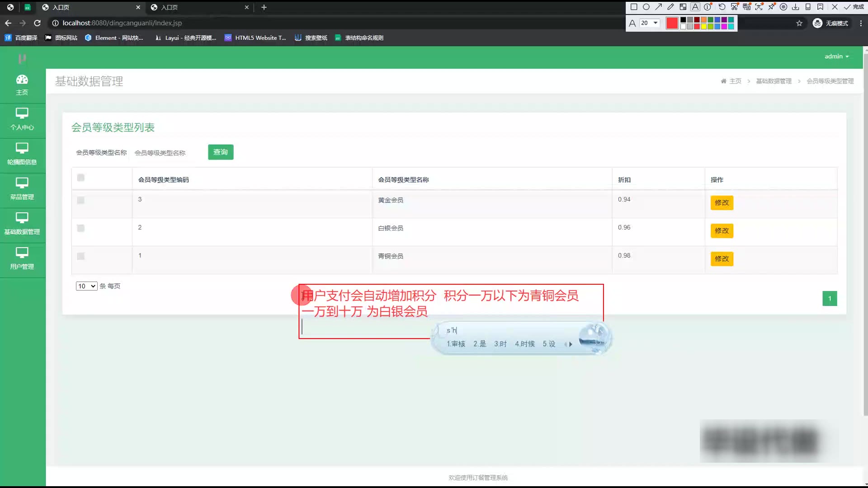Pick the orange color swatch
This screenshot has width=868, height=488.
click(703, 20)
